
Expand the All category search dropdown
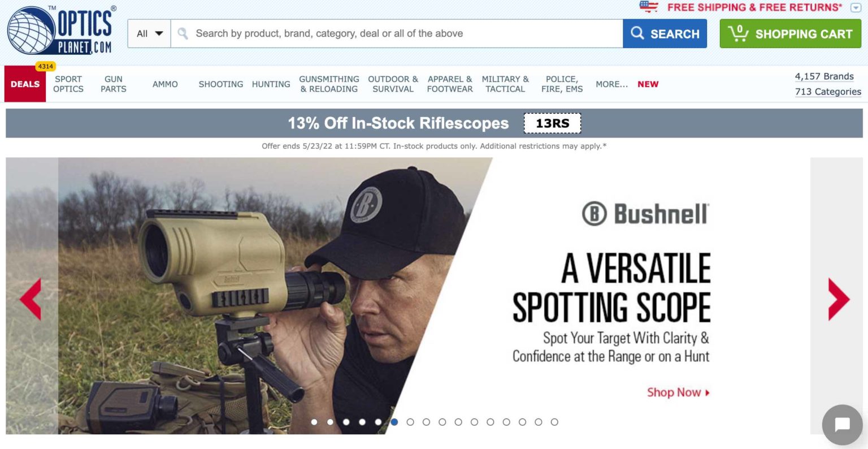149,33
